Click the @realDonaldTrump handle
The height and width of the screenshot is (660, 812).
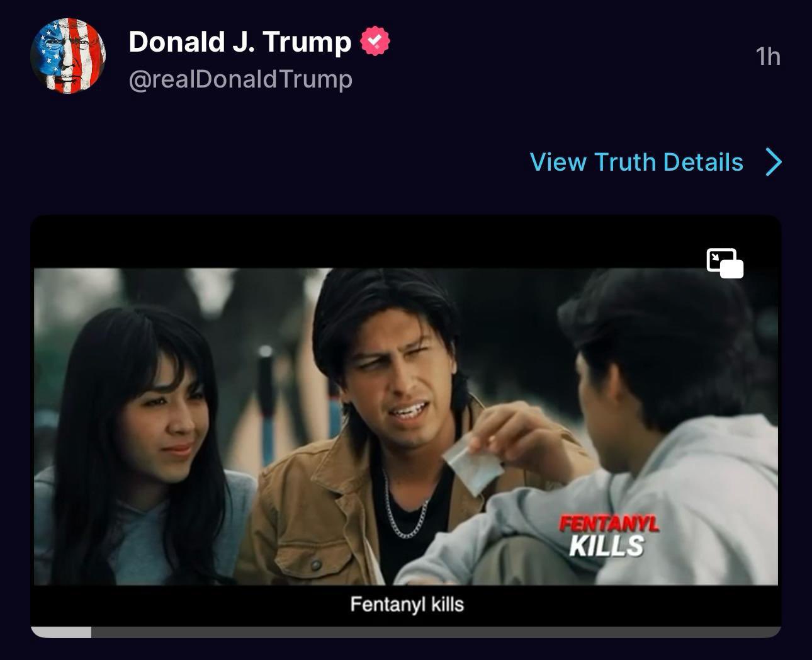(x=240, y=79)
